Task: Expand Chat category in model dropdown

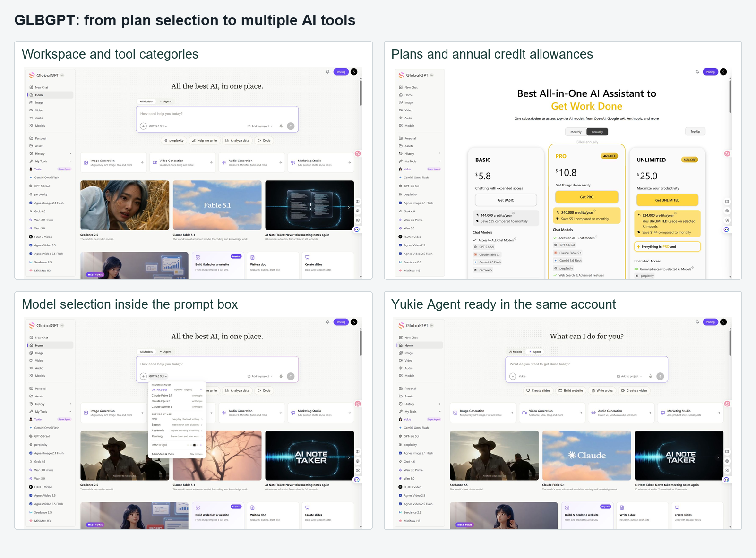Action: click(177, 419)
